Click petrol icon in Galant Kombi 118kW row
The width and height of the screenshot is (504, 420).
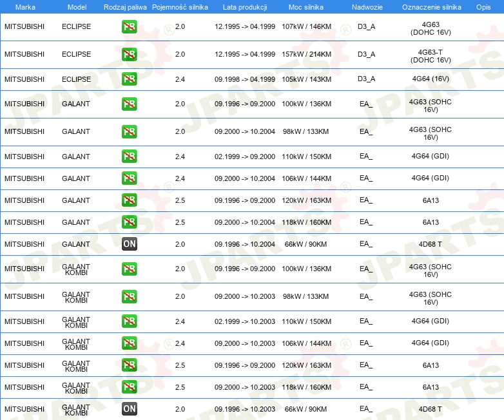click(x=129, y=387)
